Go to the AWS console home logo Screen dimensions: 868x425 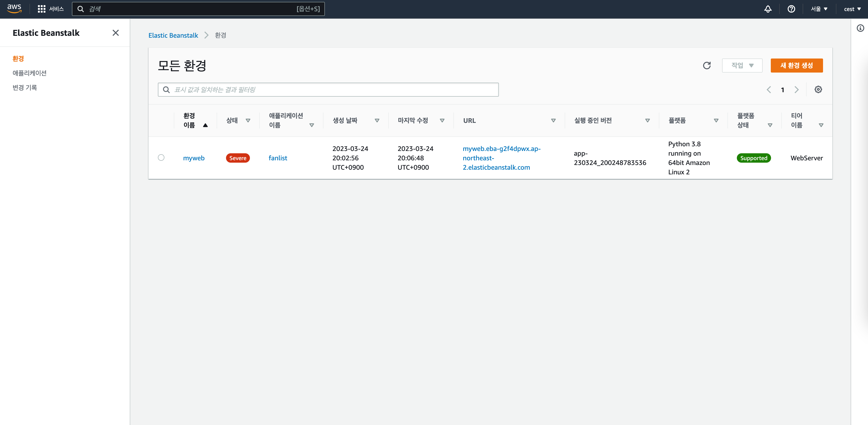click(x=14, y=9)
